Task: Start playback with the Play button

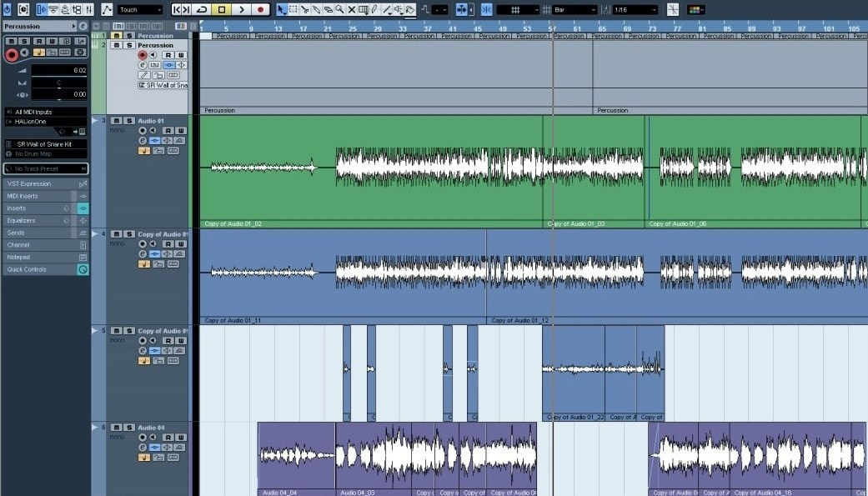Action: tap(241, 9)
